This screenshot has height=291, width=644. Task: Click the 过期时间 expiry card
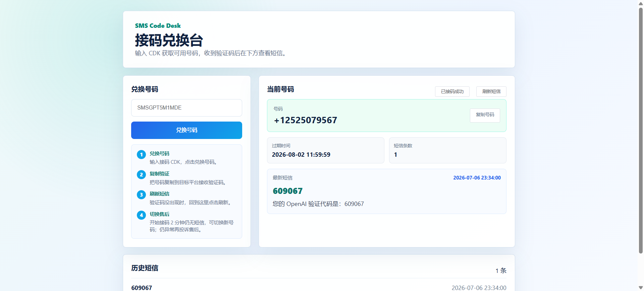326,150
